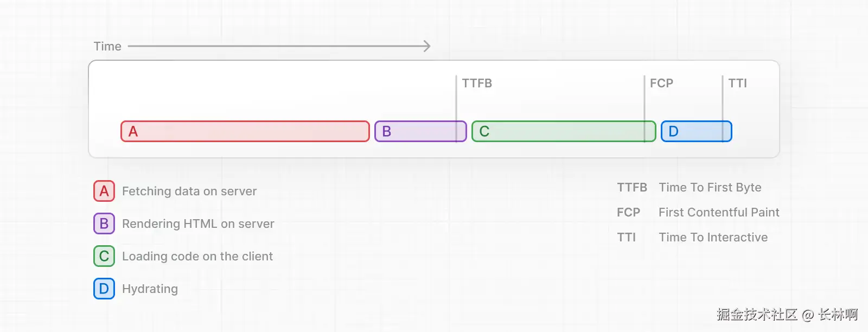
Task: Click the purple B bar in the timeline
Action: (420, 131)
